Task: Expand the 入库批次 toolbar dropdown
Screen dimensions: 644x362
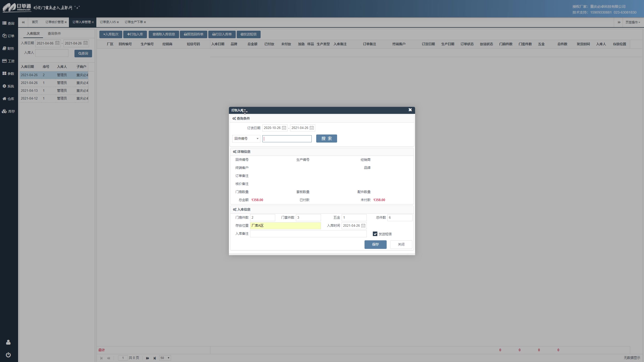Action: point(111,34)
